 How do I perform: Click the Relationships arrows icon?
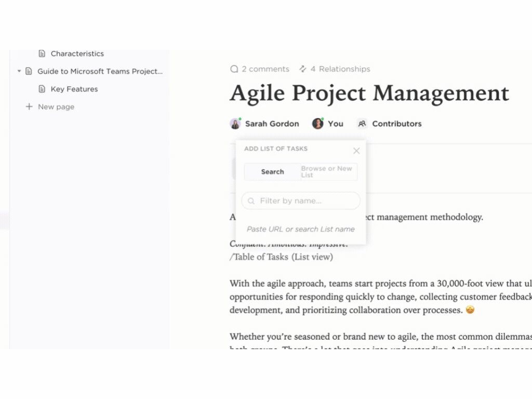coord(303,69)
